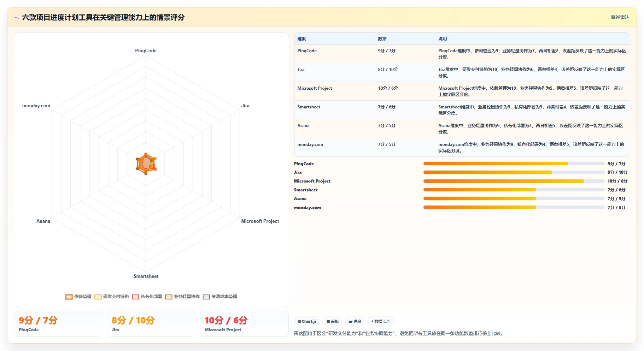644x351 pixels.
Task: Click the 数据卡片 tag chip
Action: click(x=380, y=321)
